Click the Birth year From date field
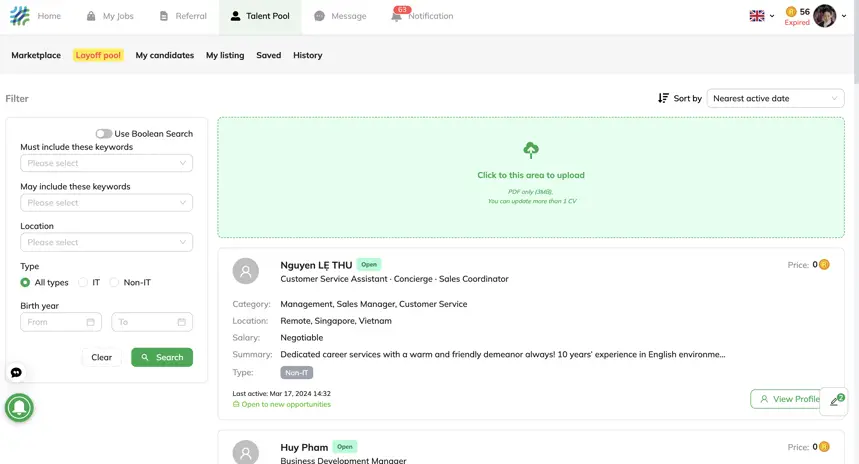This screenshot has width=859, height=464. [61, 322]
